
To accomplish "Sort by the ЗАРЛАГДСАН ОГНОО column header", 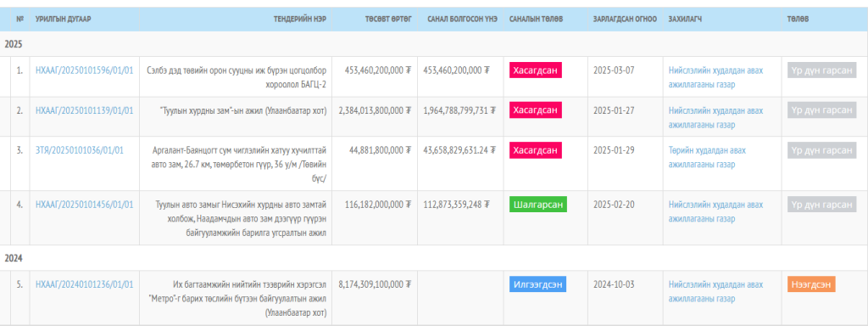I will (x=625, y=20).
